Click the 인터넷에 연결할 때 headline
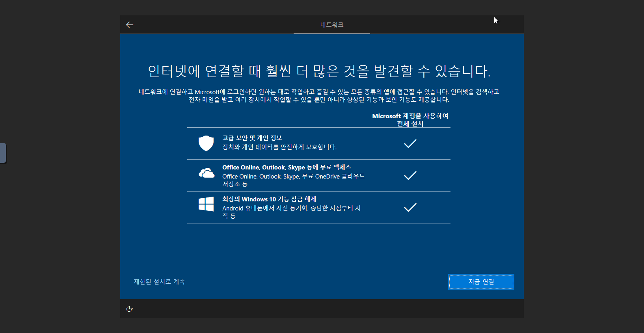The image size is (644, 333). [x=319, y=71]
